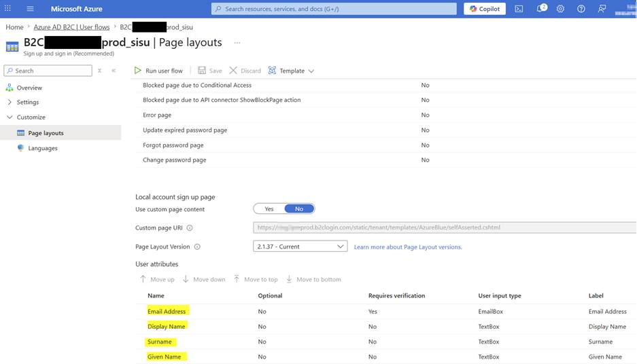The height and width of the screenshot is (364, 637).
Task: Open the notifications bell
Action: (x=542, y=9)
